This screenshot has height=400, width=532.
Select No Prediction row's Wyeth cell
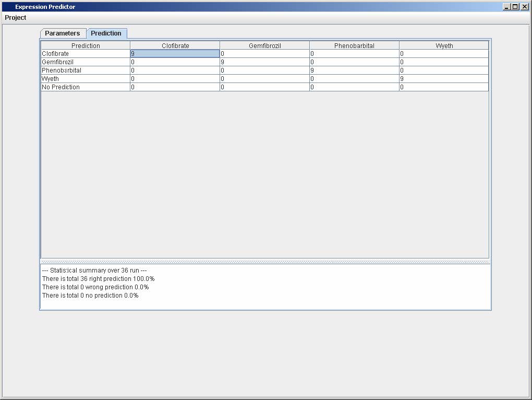[x=444, y=87]
